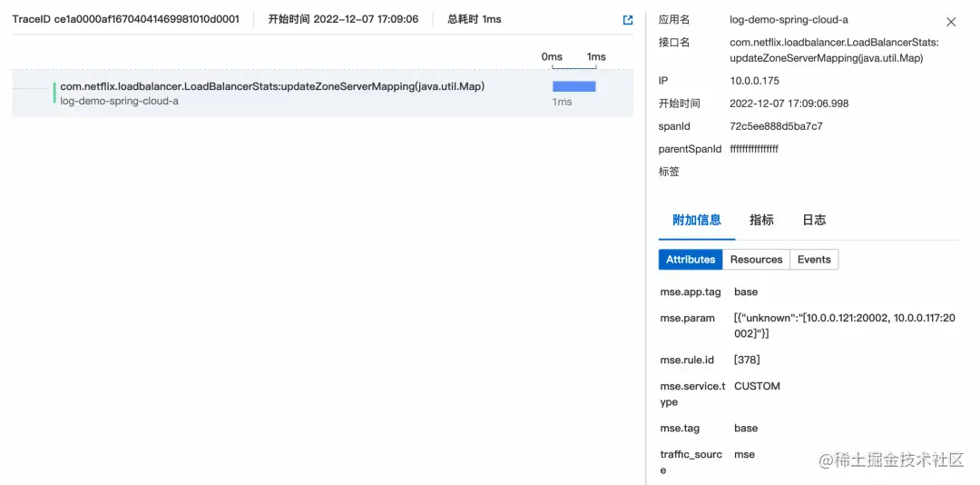Select the Events tab button
Viewport: 980px width, 485px height.
point(814,260)
